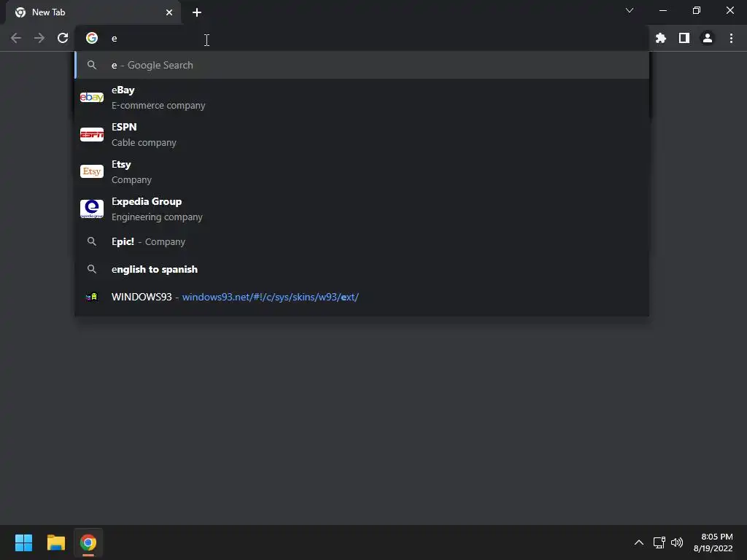Click the forward navigation arrow
747x560 pixels.
(x=39, y=38)
